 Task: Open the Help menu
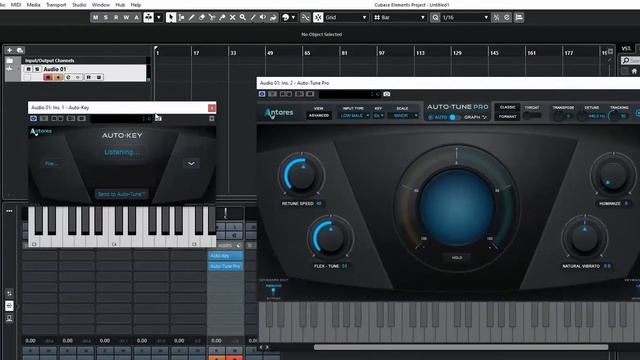coord(136,5)
